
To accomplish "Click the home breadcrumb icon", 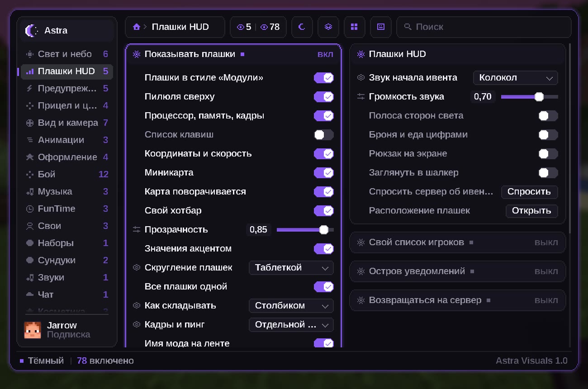I will pyautogui.click(x=137, y=27).
